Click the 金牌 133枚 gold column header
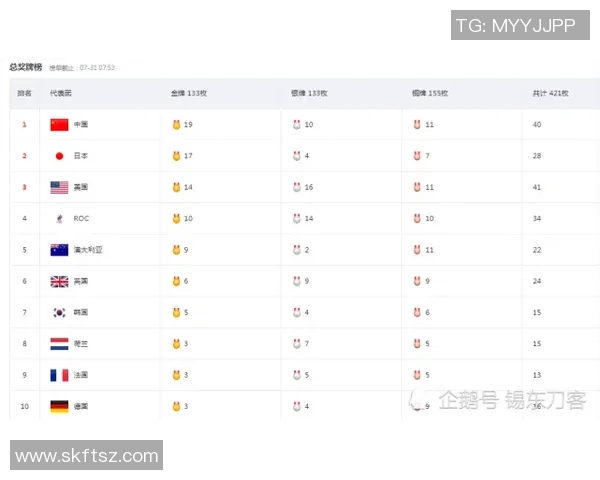Image resolution: width=600 pixels, height=480 pixels. click(189, 93)
